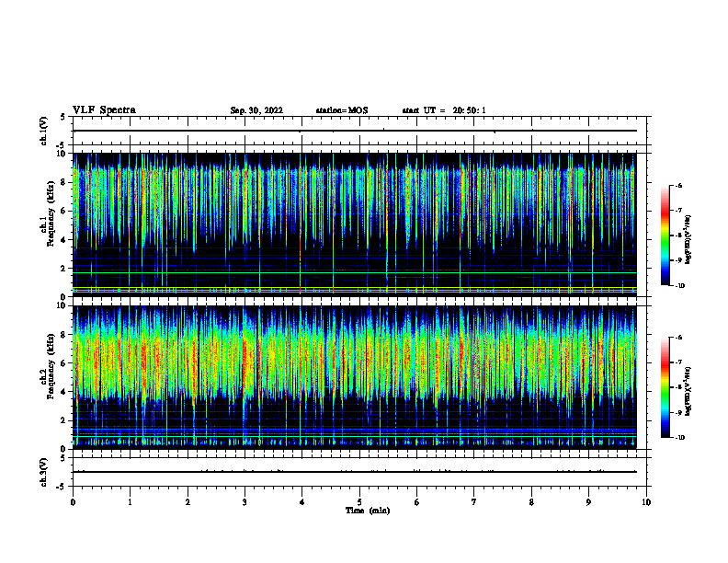Click the ch.1 voltage panel '5' tick label
The height and width of the screenshot is (563, 728).
[63, 117]
